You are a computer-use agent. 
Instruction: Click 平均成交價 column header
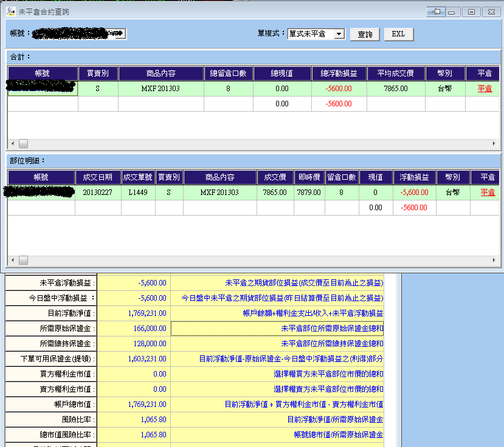[x=396, y=73]
